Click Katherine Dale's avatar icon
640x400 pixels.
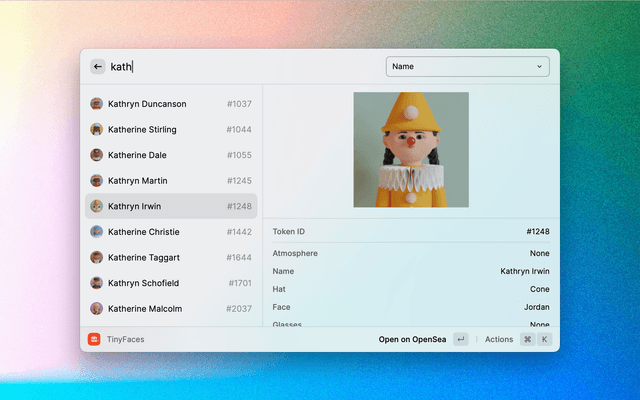point(96,155)
